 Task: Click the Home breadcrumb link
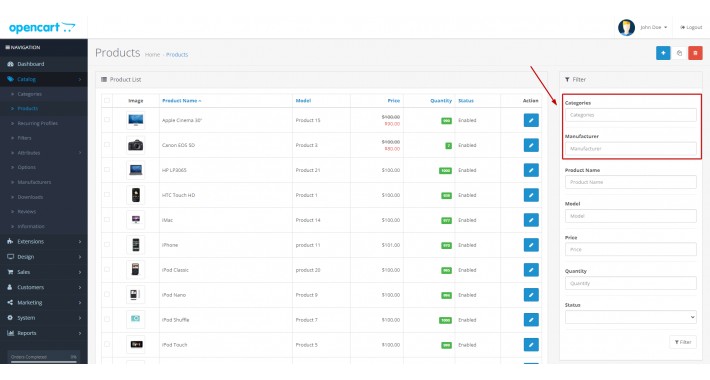[x=152, y=55]
